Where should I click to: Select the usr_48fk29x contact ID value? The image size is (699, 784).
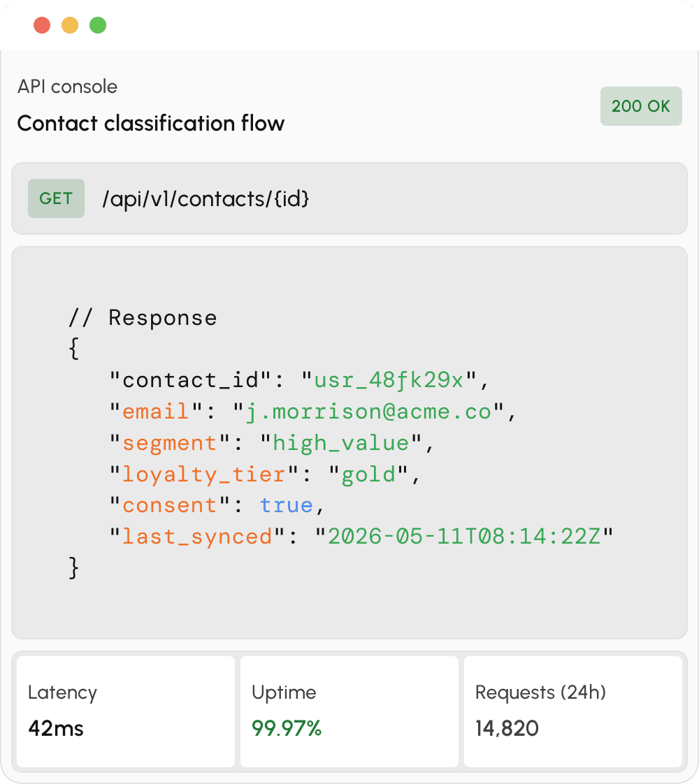(x=389, y=381)
